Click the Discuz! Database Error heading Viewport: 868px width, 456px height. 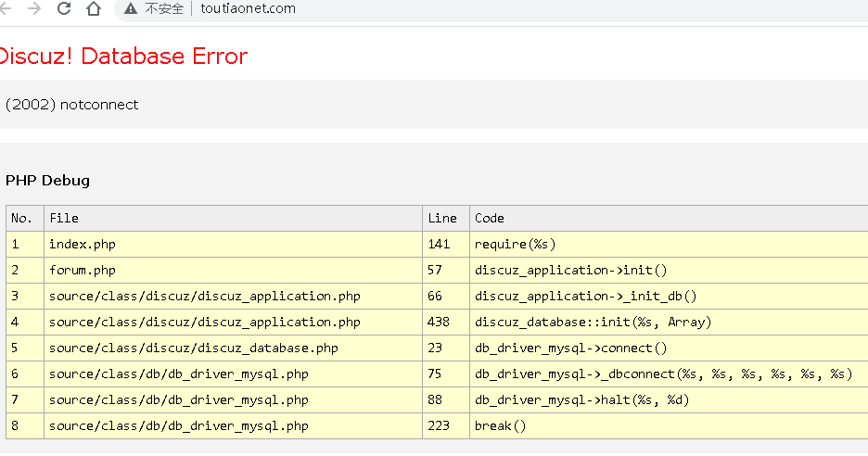(x=124, y=57)
